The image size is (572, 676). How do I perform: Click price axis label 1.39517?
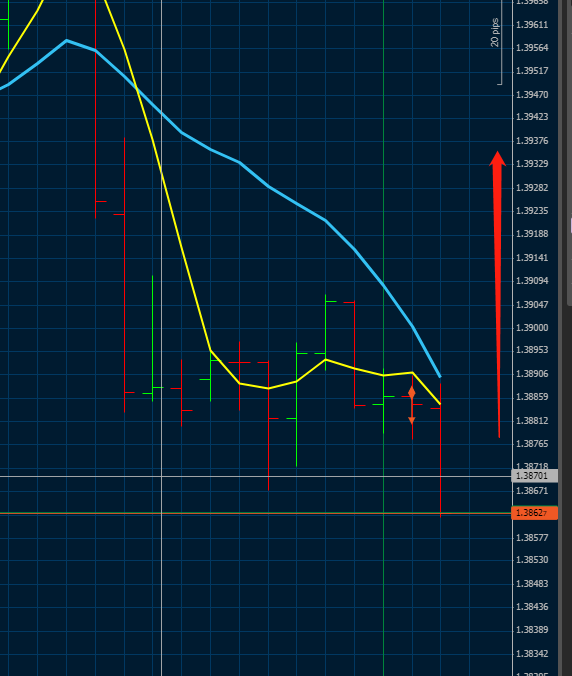pos(532,71)
